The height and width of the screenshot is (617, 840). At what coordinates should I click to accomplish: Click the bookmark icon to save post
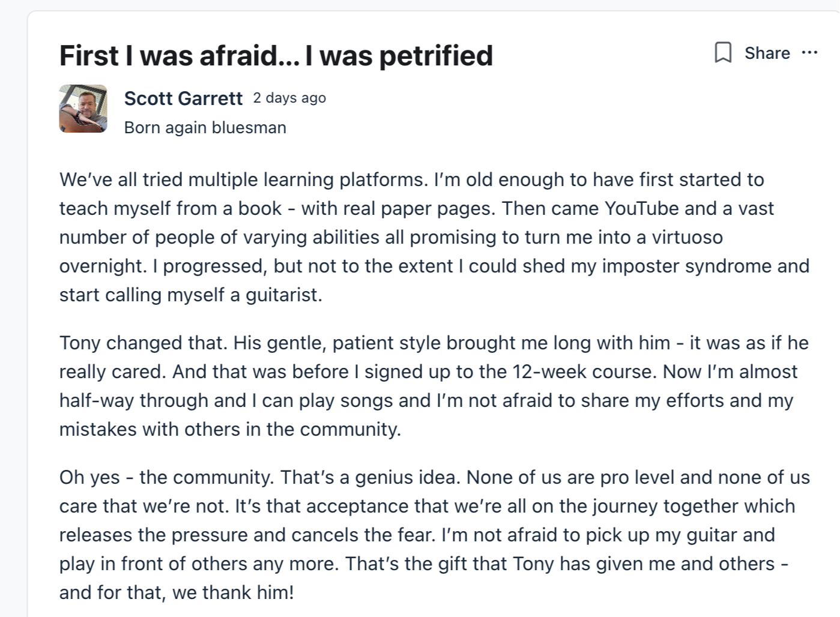[x=723, y=53]
